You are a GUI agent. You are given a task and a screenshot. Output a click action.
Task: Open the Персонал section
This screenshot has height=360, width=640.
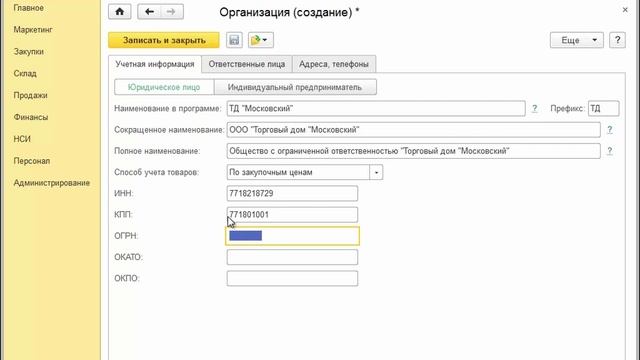click(x=32, y=161)
